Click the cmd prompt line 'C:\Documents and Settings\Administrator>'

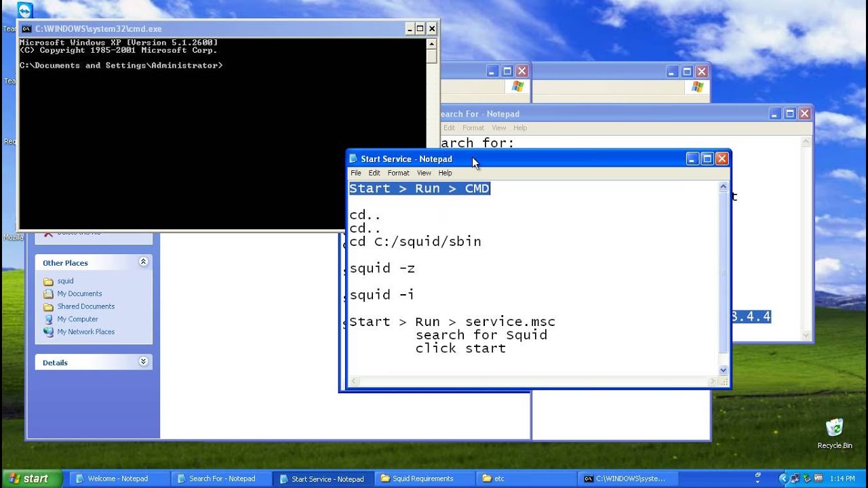click(121, 66)
